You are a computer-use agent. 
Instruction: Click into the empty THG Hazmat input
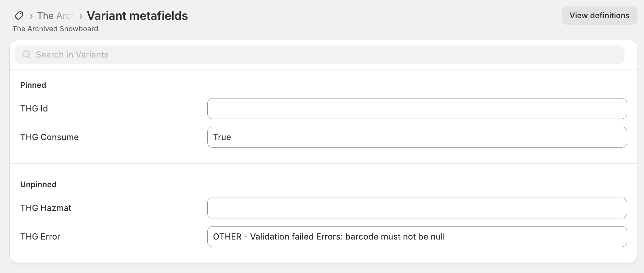point(417,208)
